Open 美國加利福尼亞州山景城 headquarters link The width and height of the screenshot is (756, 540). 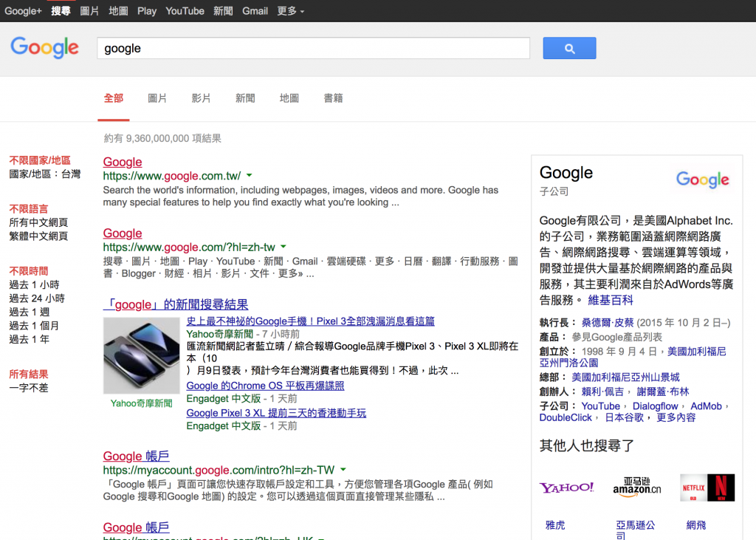(x=625, y=377)
